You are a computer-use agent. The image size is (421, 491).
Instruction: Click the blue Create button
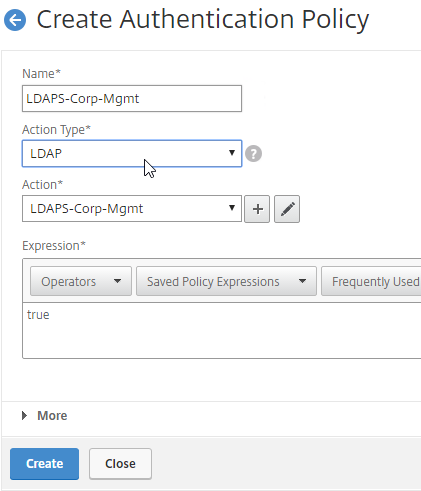pos(44,464)
